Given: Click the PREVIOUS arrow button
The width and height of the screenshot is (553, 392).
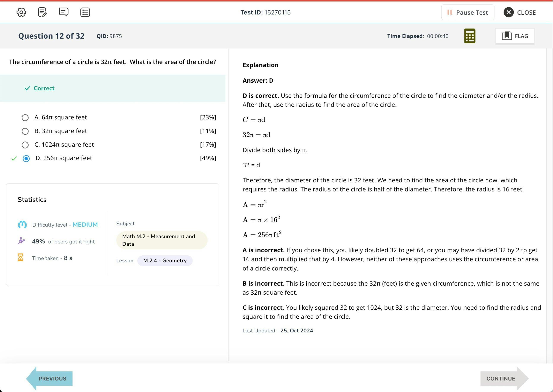Looking at the screenshot, I should point(53,378).
